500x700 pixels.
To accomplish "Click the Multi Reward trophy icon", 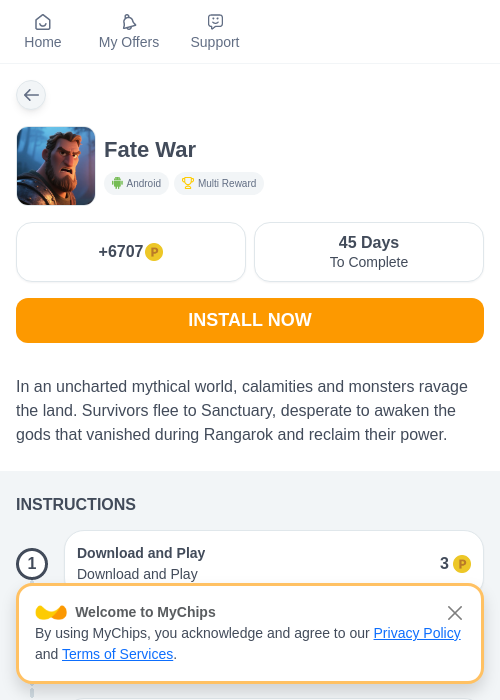I will (188, 183).
